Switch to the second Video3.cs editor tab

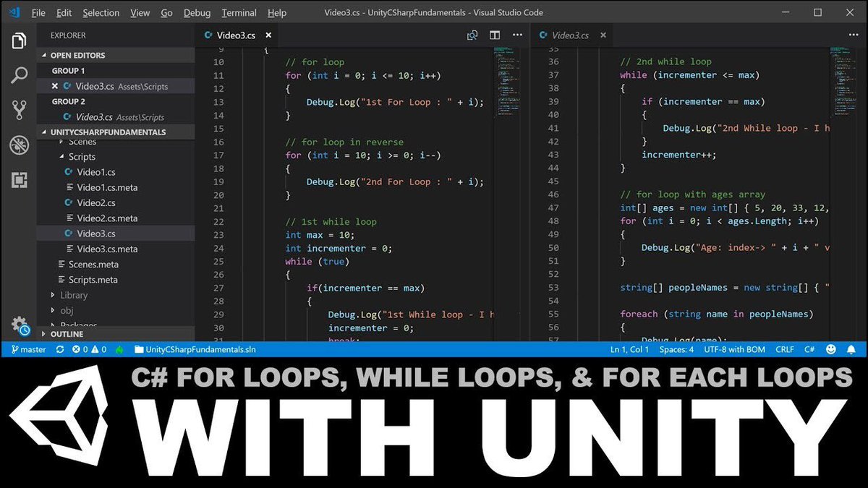571,34
